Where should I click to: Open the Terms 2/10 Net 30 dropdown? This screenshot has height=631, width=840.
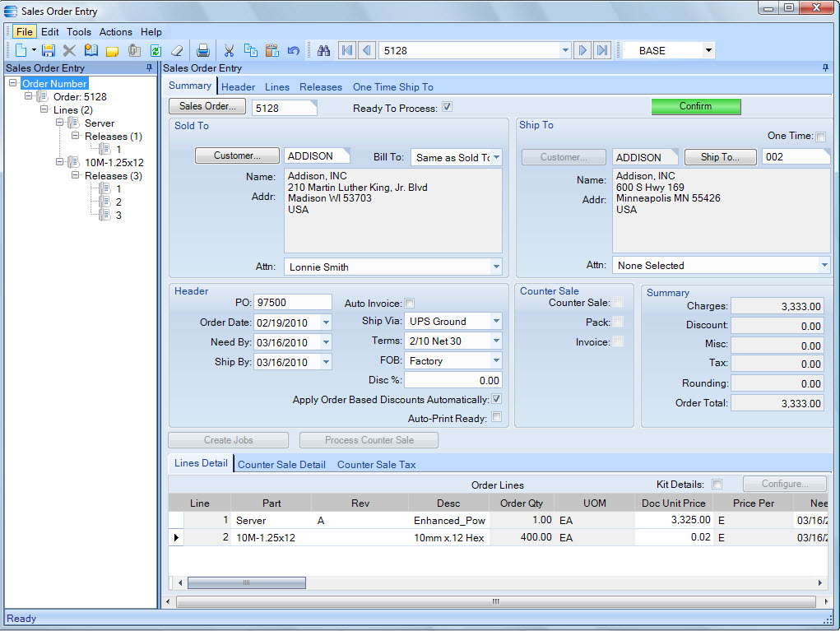pyautogui.click(x=496, y=341)
